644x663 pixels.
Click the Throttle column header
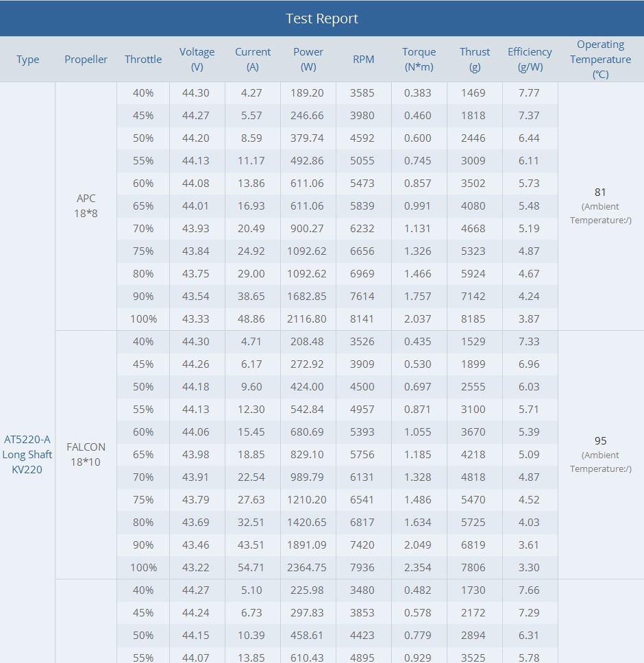pos(143,59)
